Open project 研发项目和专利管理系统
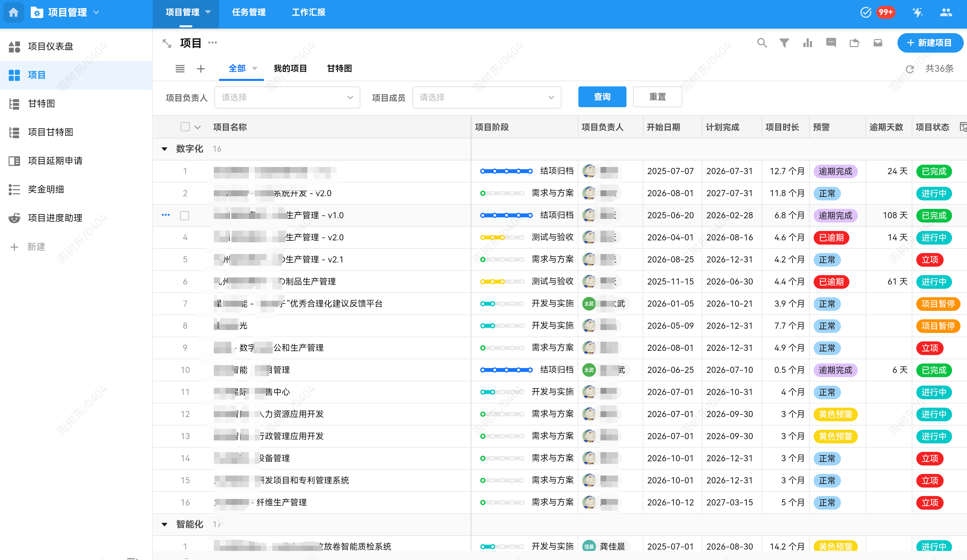The height and width of the screenshot is (560, 967). 304,480
